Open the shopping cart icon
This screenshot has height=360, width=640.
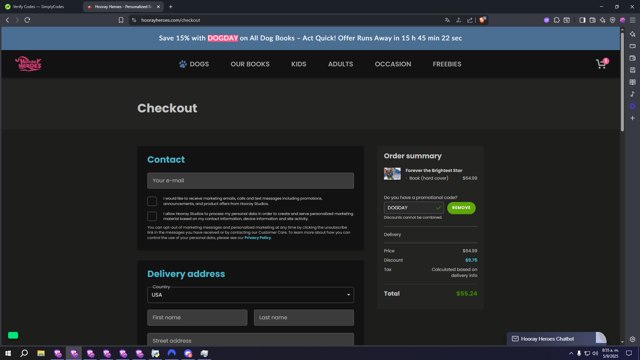point(601,64)
